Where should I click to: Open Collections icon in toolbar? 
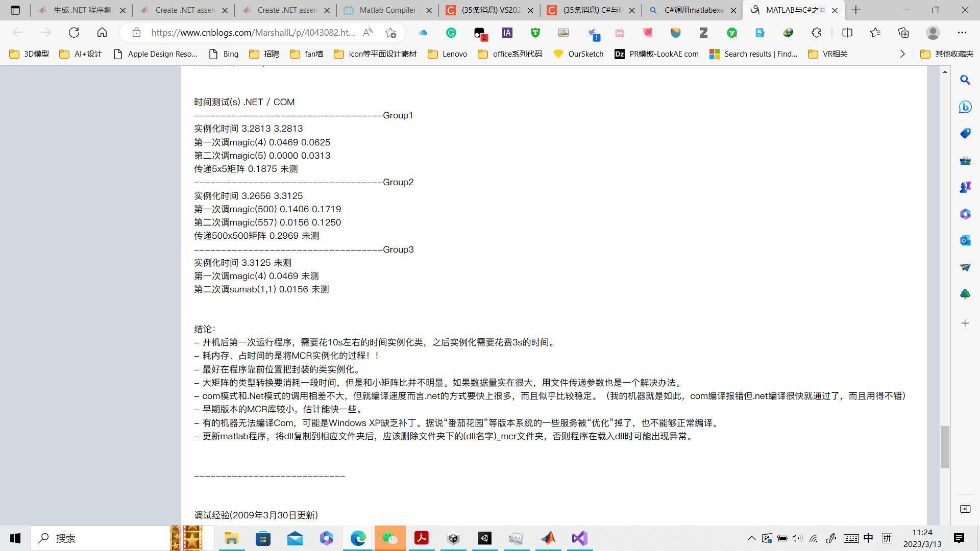pyautogui.click(x=903, y=33)
